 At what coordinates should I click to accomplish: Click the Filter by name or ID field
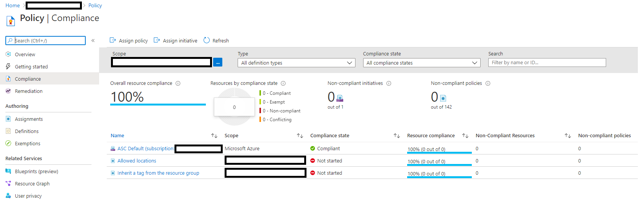tap(547, 63)
